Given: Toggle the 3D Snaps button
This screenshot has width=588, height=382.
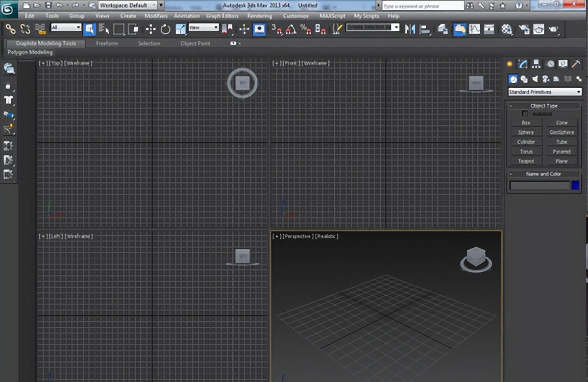Looking at the screenshot, I should [x=277, y=29].
